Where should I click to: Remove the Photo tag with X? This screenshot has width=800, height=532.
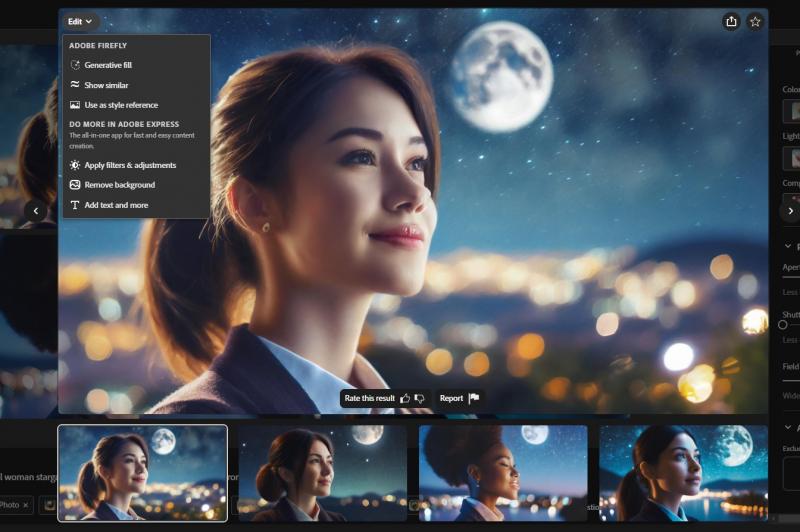pyautogui.click(x=26, y=505)
